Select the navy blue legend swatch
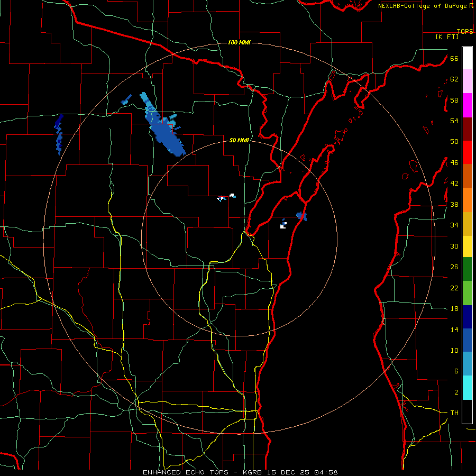The width and height of the screenshot is (476, 476). coord(467,317)
